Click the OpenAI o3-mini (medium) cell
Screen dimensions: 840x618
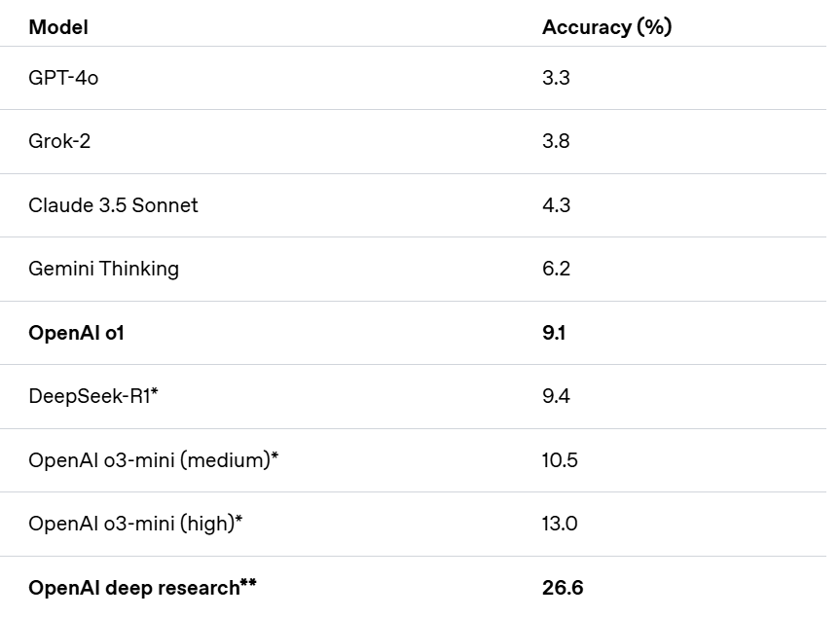click(153, 460)
